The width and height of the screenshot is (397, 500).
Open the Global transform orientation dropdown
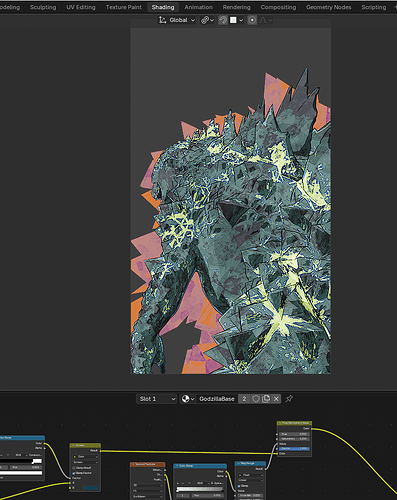(x=177, y=20)
